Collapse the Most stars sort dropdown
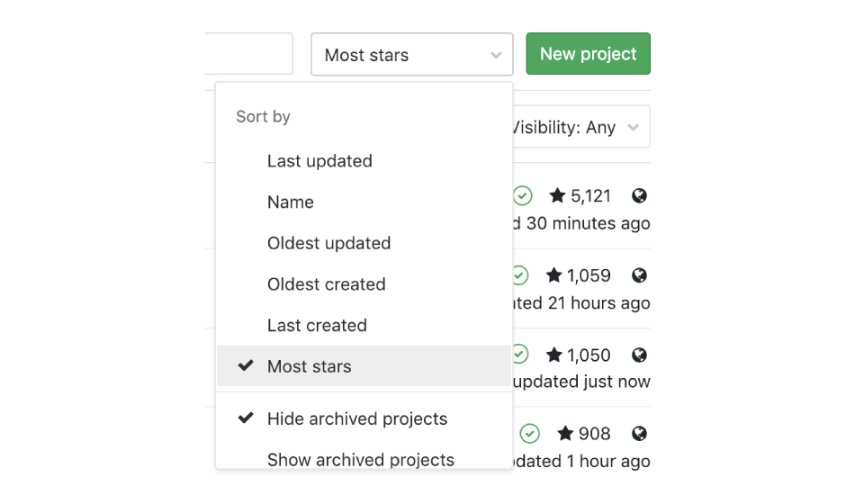Image resolution: width=864 pixels, height=504 pixels. pyautogui.click(x=411, y=54)
